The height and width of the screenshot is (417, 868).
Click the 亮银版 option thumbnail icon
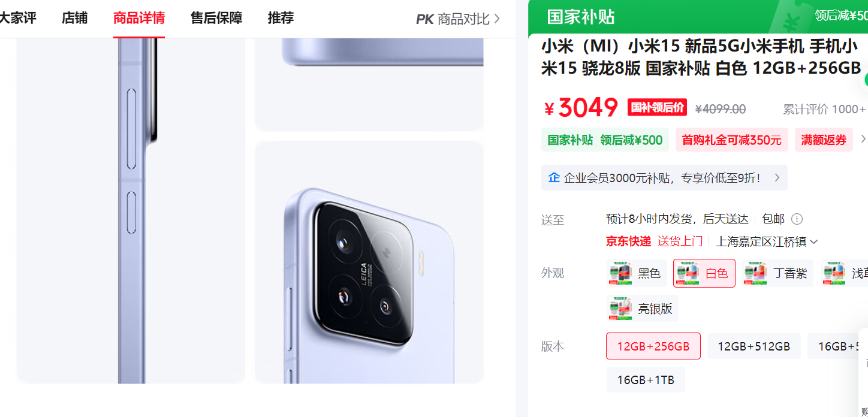pyautogui.click(x=620, y=309)
